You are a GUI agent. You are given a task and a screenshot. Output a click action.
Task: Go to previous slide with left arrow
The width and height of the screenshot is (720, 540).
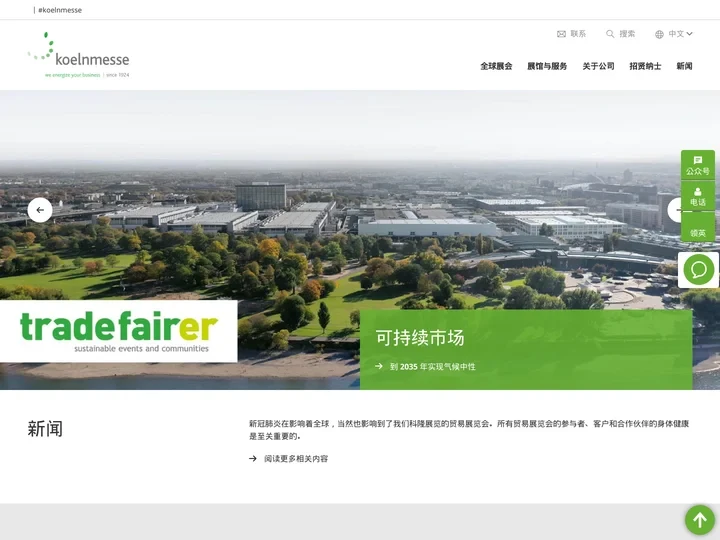[40, 210]
